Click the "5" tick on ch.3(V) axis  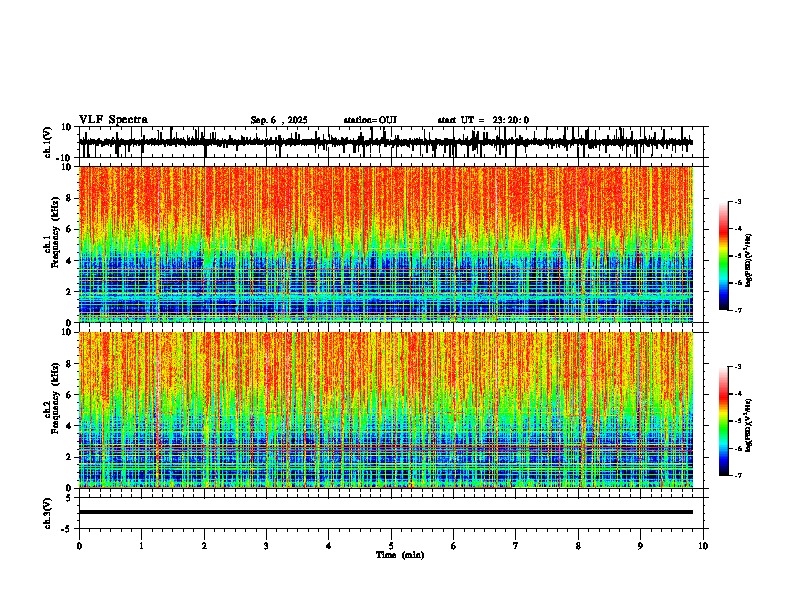69,498
